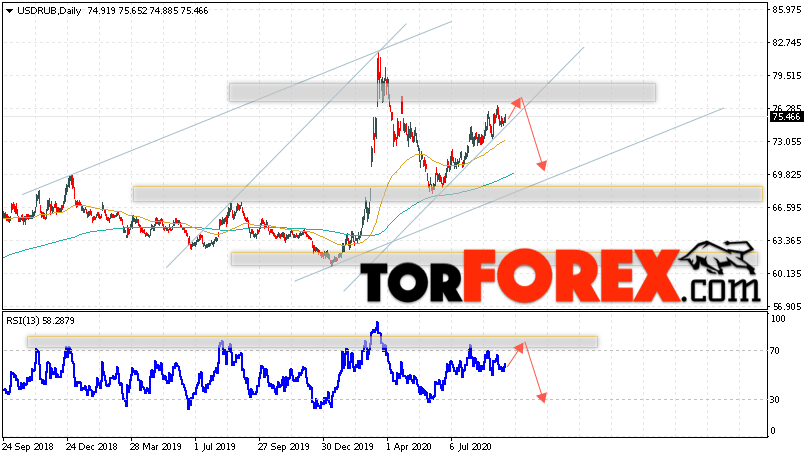This screenshot has height=458, width=808.
Task: Select the 1 Jul 2019 date label
Action: [215, 447]
